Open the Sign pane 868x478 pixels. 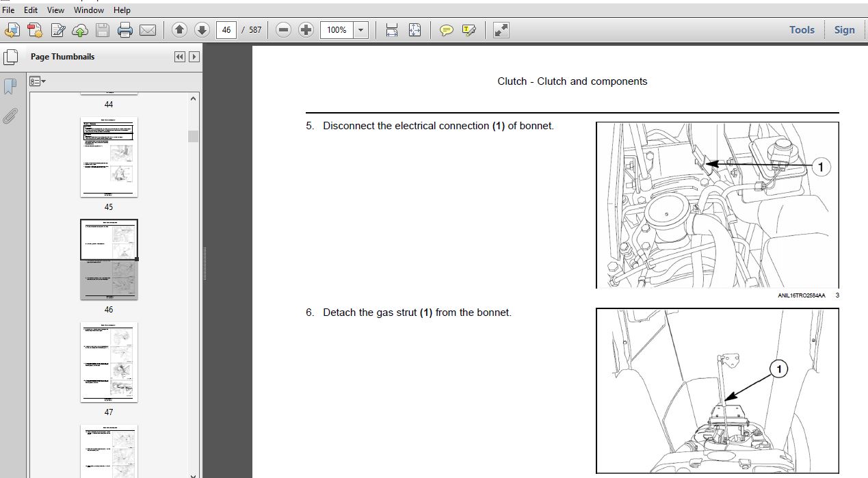coord(845,30)
